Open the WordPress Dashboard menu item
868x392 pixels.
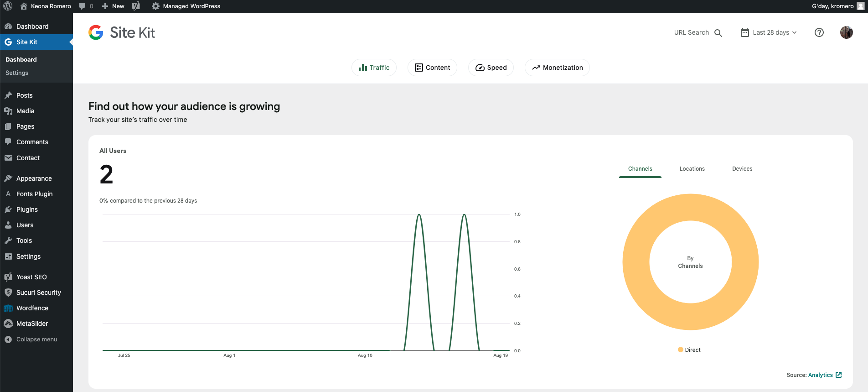[36, 26]
